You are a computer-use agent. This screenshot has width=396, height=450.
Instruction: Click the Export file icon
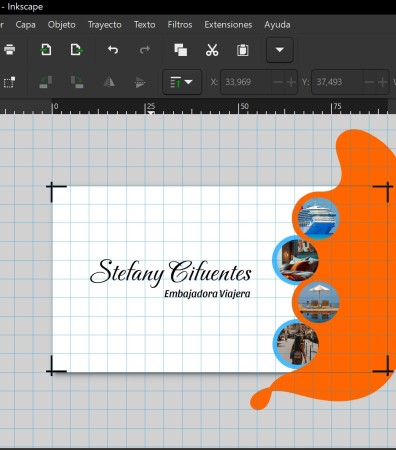(x=77, y=50)
